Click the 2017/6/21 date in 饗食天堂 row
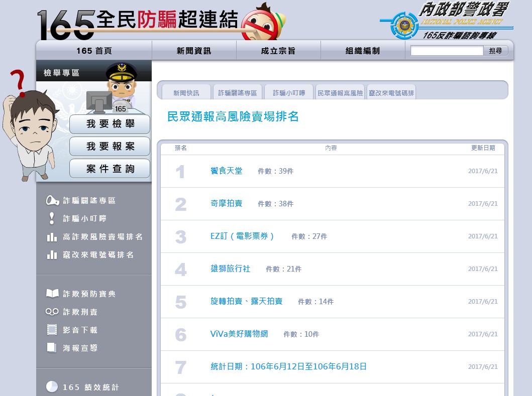The image size is (532, 396). 483,171
